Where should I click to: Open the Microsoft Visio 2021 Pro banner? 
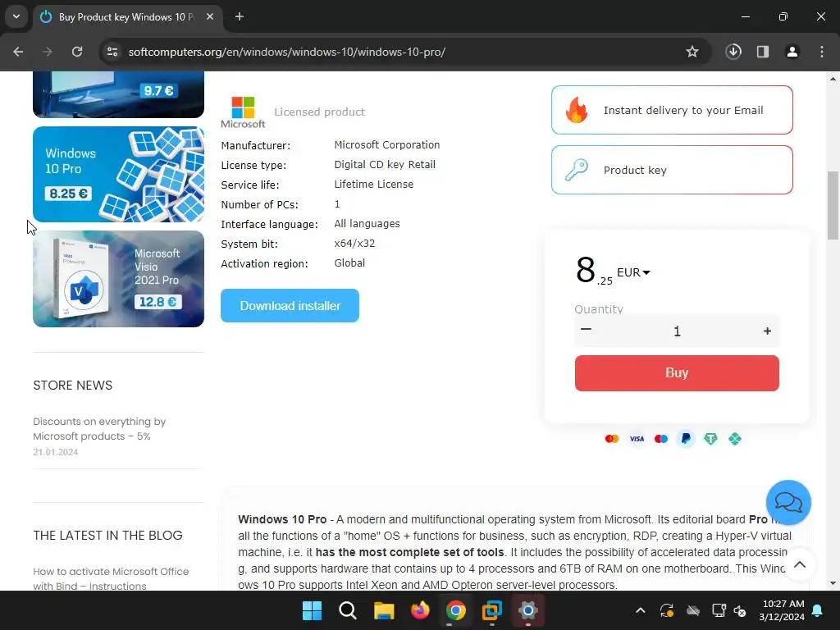point(118,279)
